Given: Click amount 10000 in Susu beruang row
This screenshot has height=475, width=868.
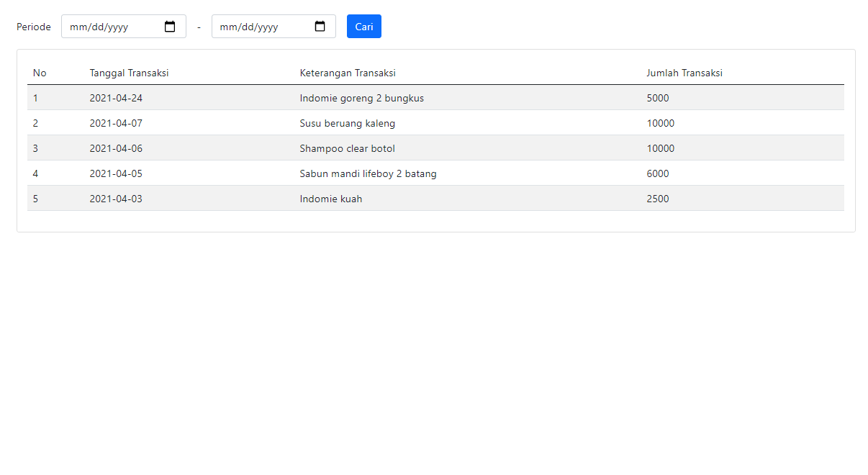Looking at the screenshot, I should tap(661, 123).
